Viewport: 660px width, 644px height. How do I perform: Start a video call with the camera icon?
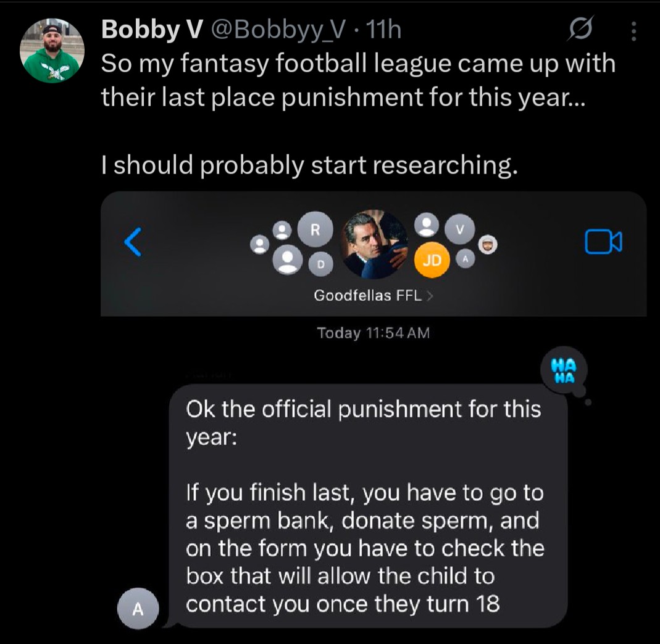pos(603,241)
